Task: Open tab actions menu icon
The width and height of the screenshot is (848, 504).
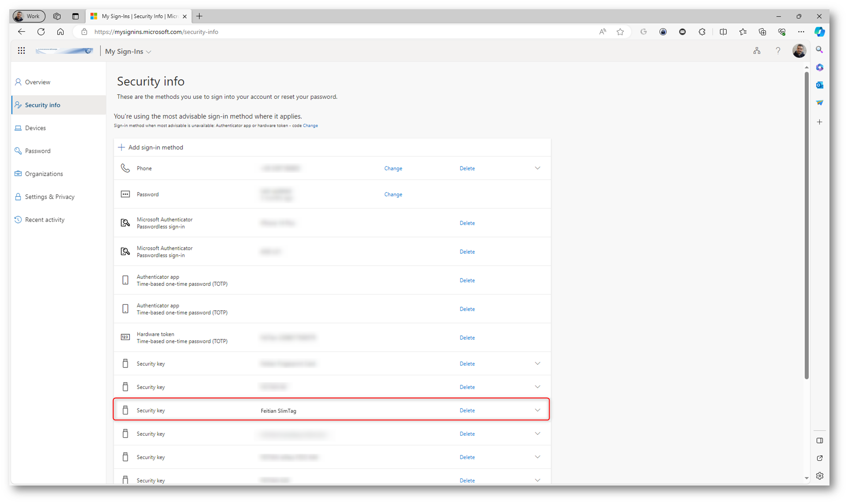Action: pyautogui.click(x=75, y=16)
